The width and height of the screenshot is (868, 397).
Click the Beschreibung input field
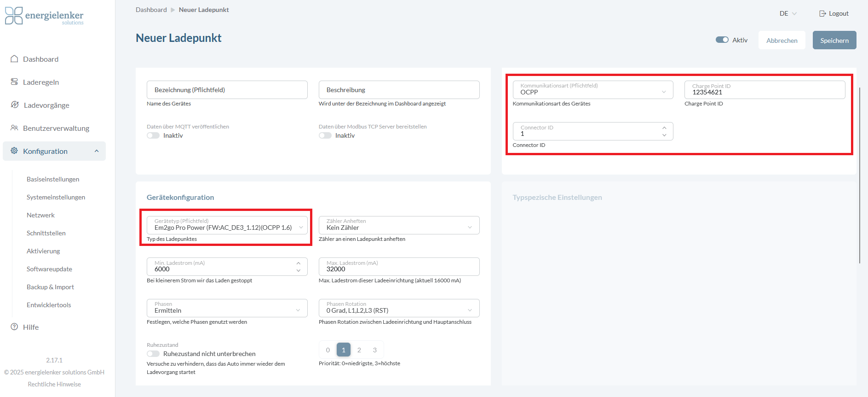pyautogui.click(x=399, y=90)
